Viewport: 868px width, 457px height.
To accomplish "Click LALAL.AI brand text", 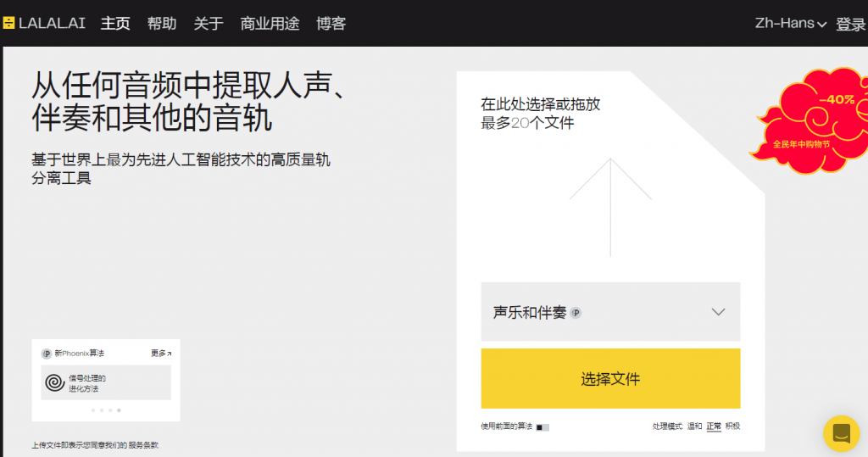I will pyautogui.click(x=52, y=23).
